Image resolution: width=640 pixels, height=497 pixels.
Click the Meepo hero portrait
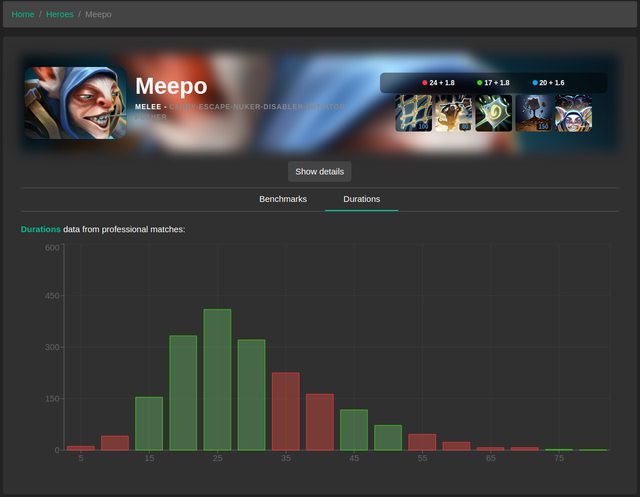pyautogui.click(x=76, y=103)
